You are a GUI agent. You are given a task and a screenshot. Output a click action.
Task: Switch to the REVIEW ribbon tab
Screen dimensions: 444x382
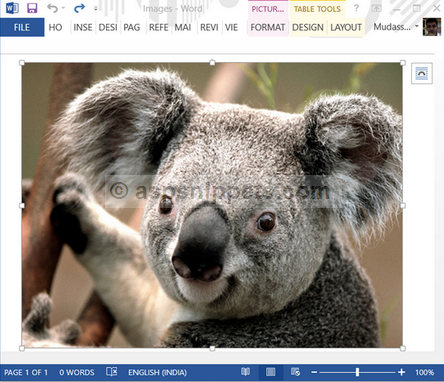pyautogui.click(x=209, y=27)
